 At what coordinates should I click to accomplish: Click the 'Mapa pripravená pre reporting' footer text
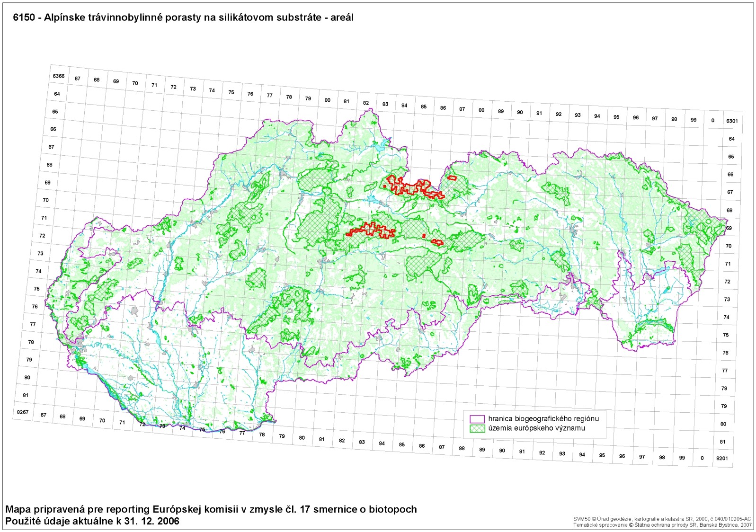211,509
